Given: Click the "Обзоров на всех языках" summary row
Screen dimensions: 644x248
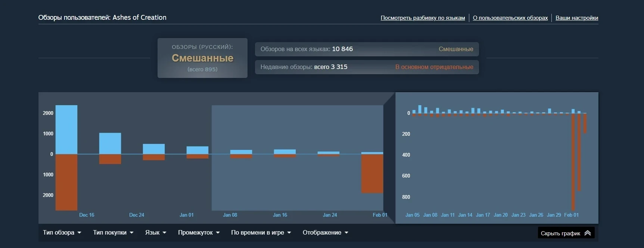Looking at the screenshot, I should click(x=367, y=49).
